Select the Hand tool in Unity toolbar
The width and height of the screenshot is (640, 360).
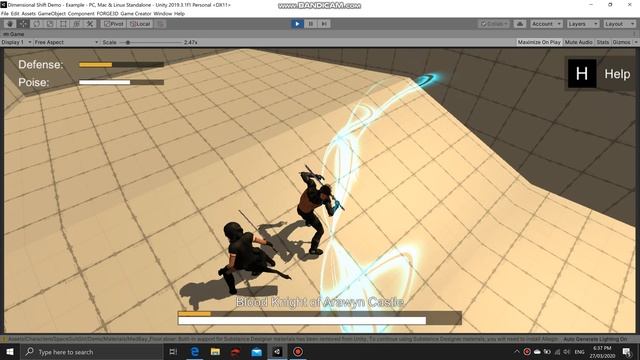tap(10, 24)
